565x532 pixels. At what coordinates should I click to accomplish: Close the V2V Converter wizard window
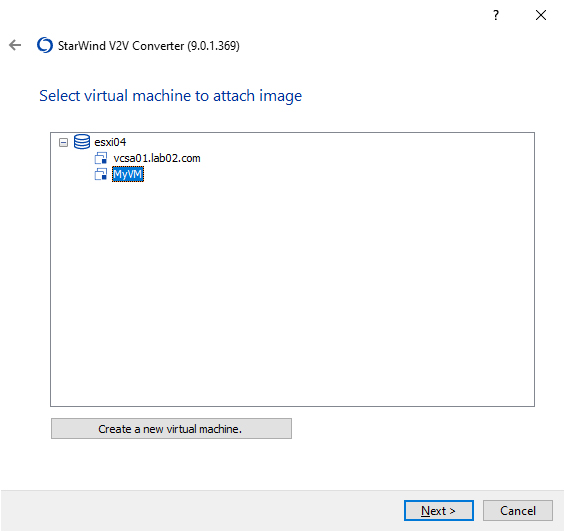[541, 15]
